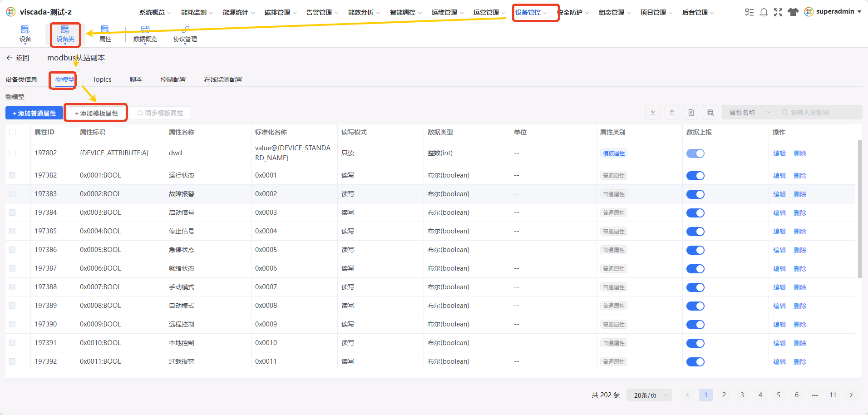
Task: Click the table's vertical scrollbar
Action: [x=859, y=209]
